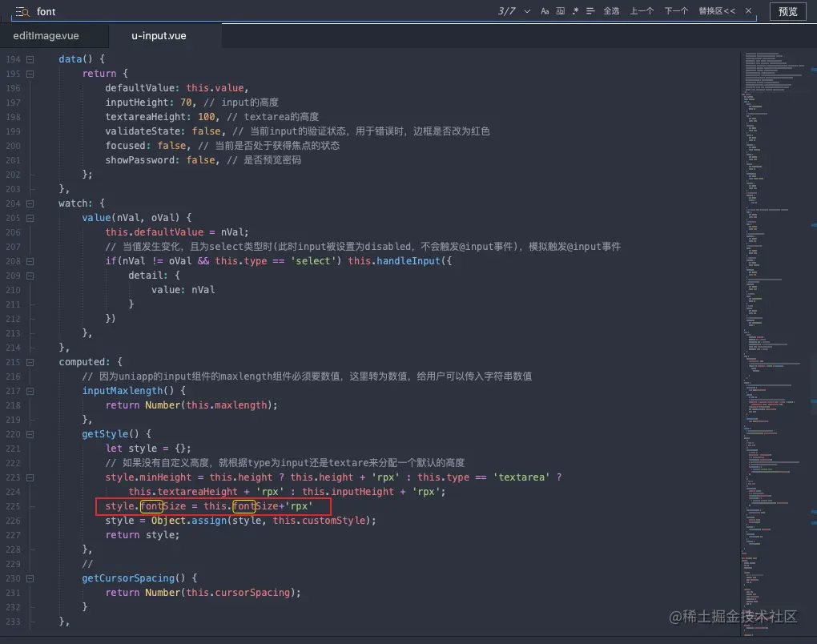Click 'return style;' on line 227

point(143,535)
